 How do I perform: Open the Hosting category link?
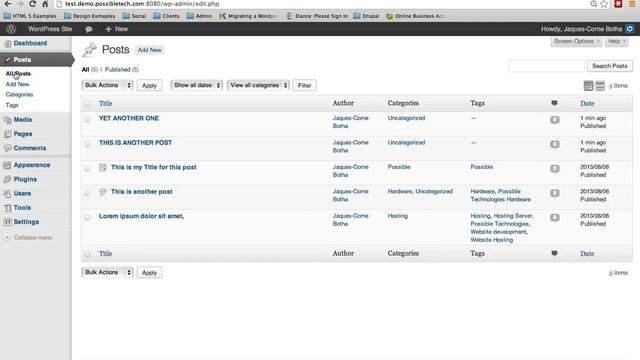pyautogui.click(x=398, y=216)
